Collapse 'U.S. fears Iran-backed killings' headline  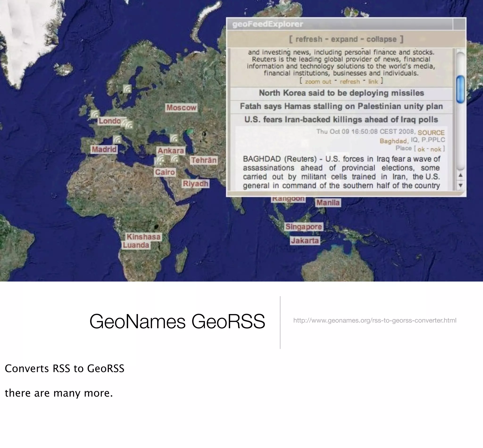(x=341, y=120)
